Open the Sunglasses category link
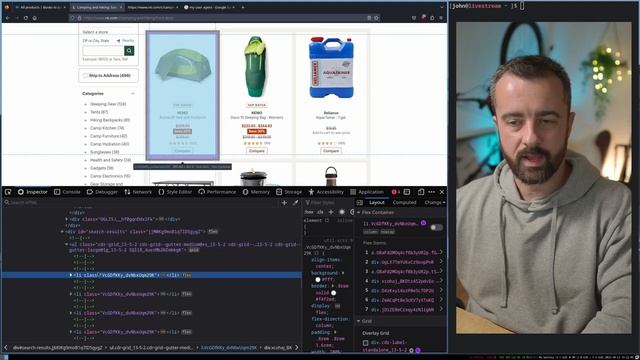 coord(104,152)
